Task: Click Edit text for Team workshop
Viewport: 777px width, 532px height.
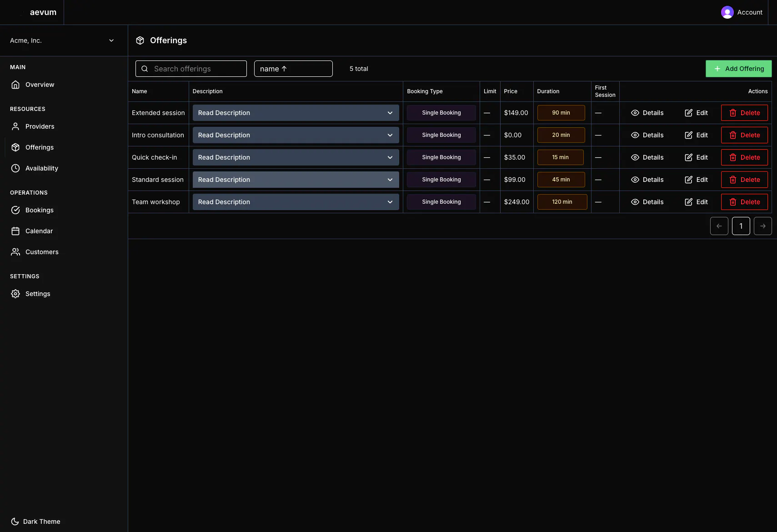Action: (702, 202)
